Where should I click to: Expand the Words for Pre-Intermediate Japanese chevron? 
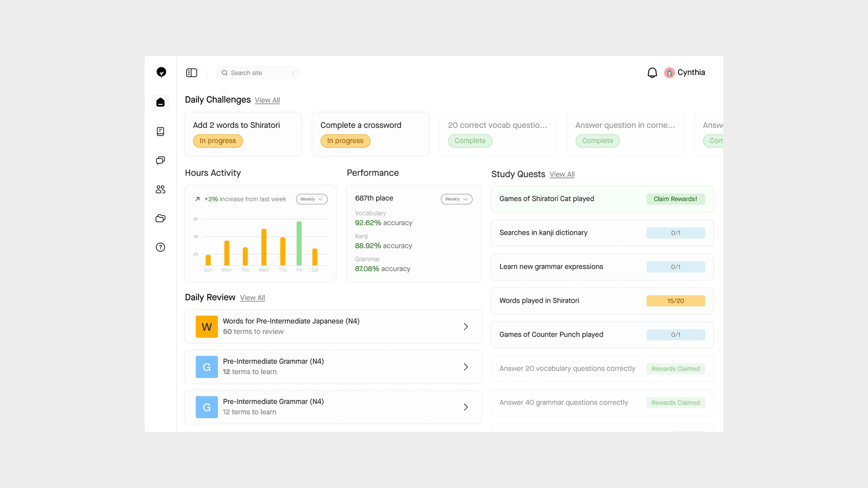pos(466,327)
